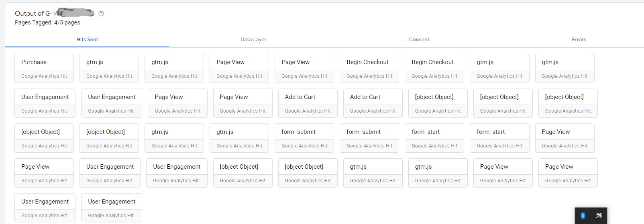Click the first Begin Checkout hit card
Screen dimensions: 644x224
[x=369, y=68]
